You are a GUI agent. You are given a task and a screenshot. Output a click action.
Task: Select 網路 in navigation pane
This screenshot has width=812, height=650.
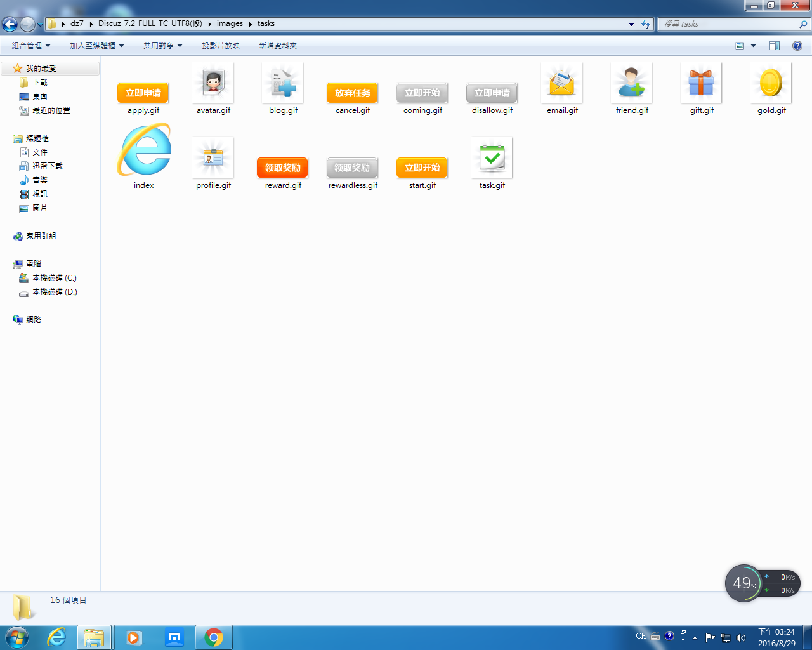coord(33,320)
